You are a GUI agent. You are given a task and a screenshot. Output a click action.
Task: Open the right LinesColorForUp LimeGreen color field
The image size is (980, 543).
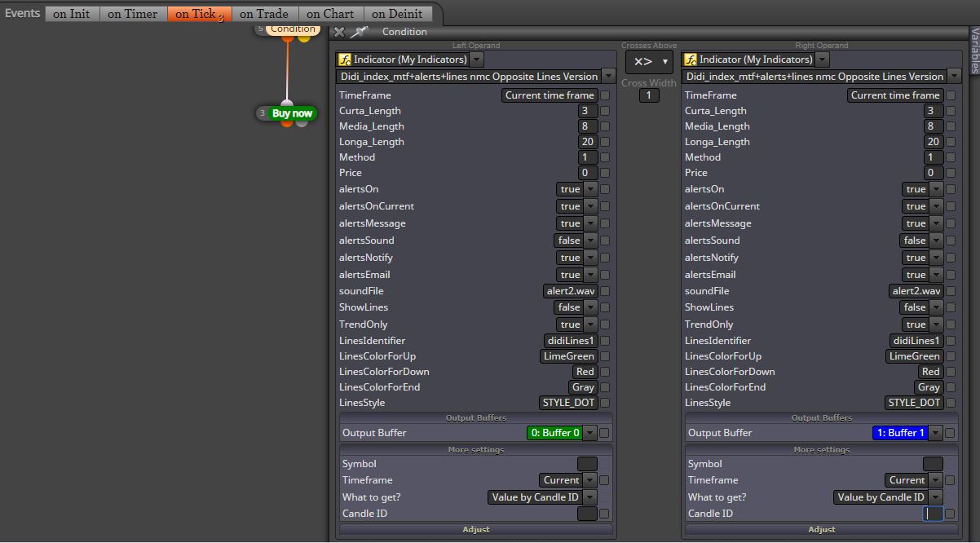[x=915, y=356]
